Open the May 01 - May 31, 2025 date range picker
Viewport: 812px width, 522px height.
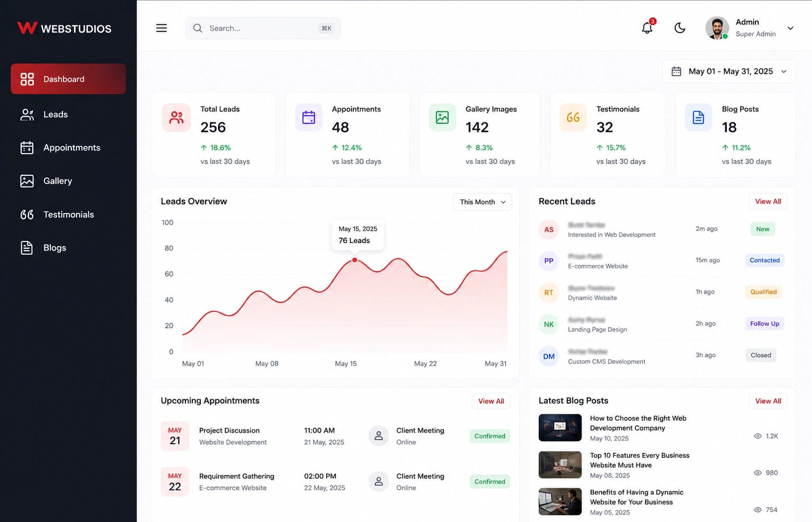tap(729, 71)
